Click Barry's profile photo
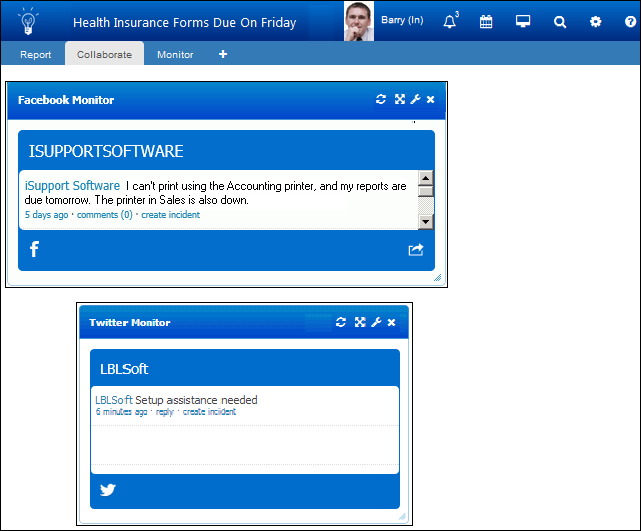The image size is (641, 531). tap(359, 21)
